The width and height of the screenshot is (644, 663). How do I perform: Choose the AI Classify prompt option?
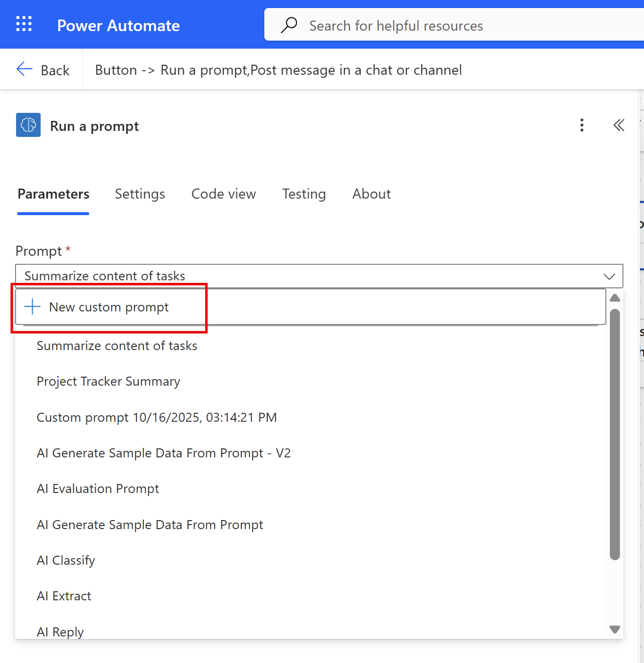pyautogui.click(x=66, y=560)
